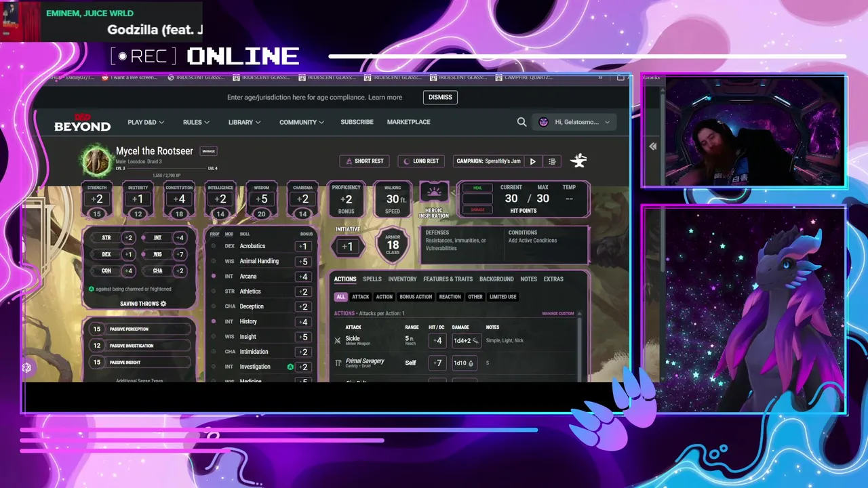Image resolution: width=868 pixels, height=488 pixels.
Task: Open the Notes tab
Action: [528, 279]
